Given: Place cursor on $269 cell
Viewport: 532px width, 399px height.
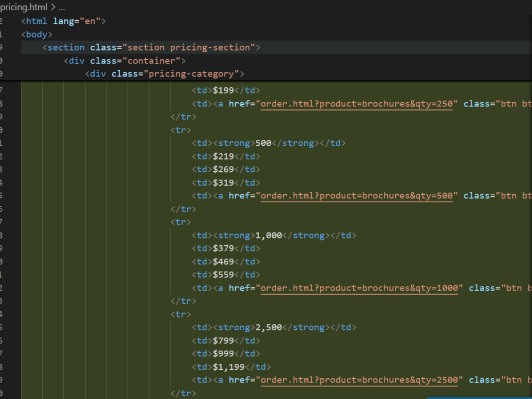Looking at the screenshot, I should [226, 169].
